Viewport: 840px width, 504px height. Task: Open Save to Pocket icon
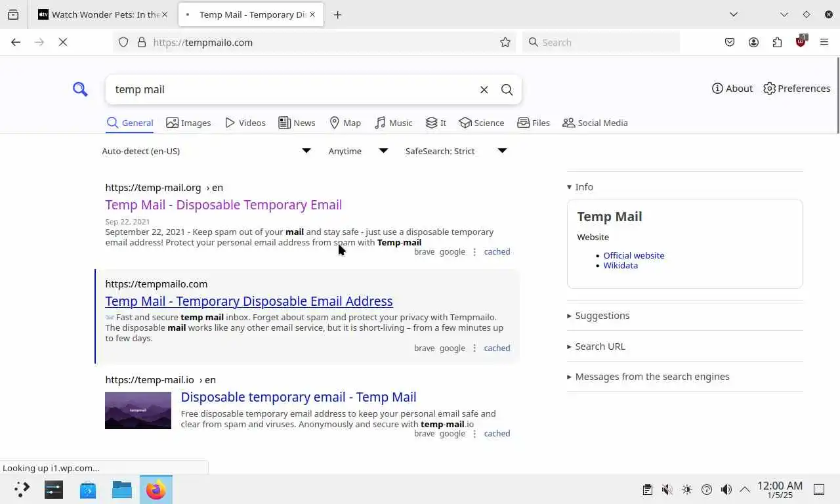click(x=730, y=42)
